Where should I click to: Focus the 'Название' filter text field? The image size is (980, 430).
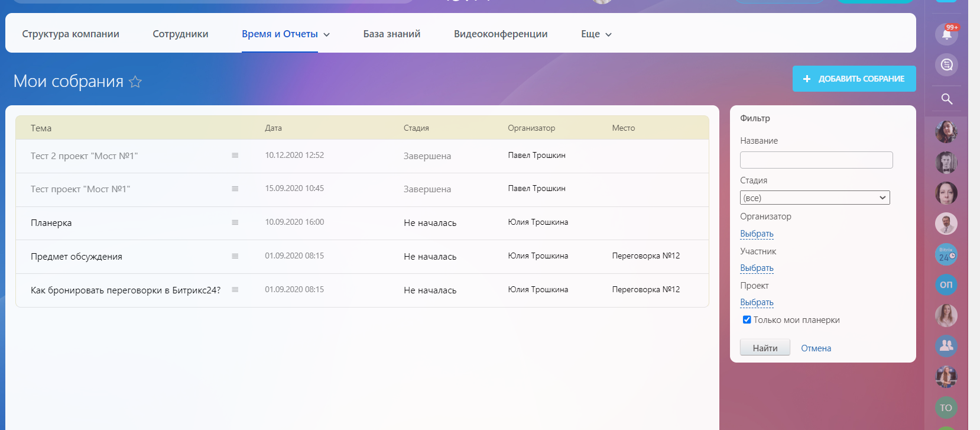816,160
